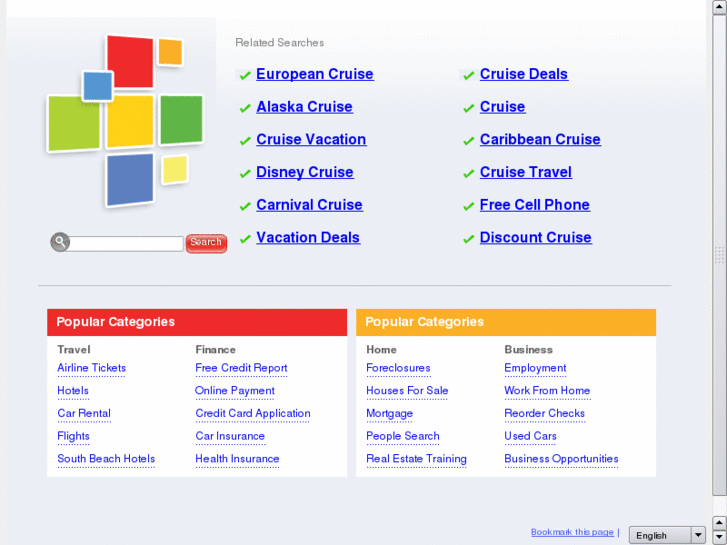Select the Credit Card Application link
The width and height of the screenshot is (727, 545).
[253, 414]
